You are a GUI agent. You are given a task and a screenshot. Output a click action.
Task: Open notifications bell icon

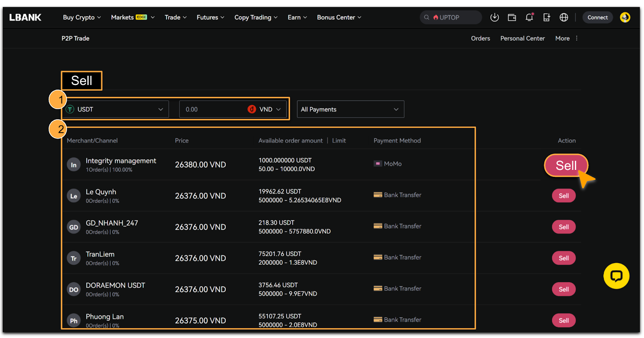[x=529, y=17]
